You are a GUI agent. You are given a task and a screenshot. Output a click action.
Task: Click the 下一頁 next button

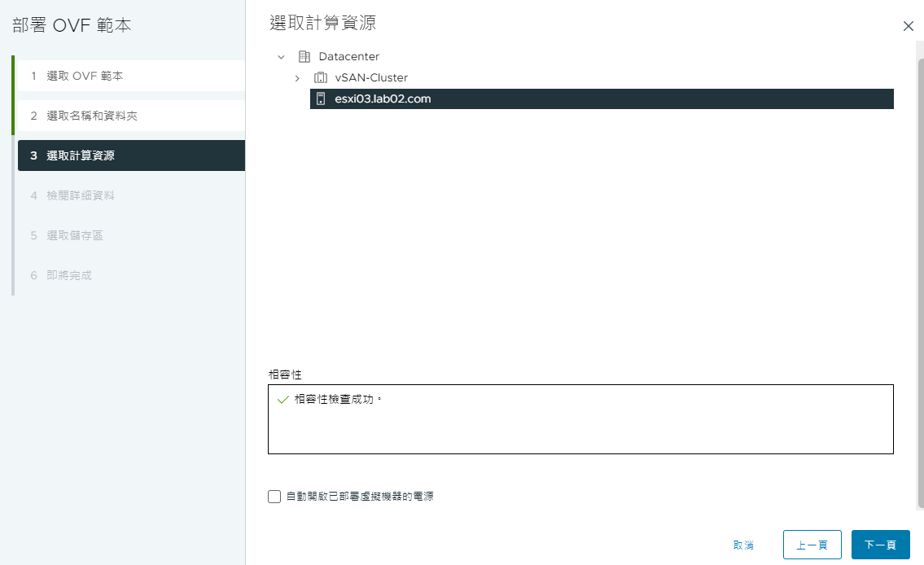[x=880, y=545]
